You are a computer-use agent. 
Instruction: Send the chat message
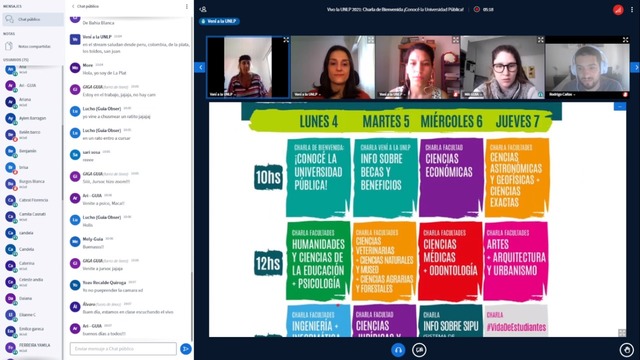185,349
